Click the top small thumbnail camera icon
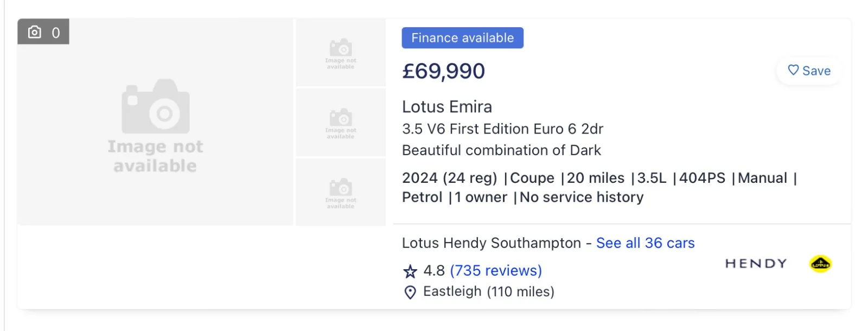 pyautogui.click(x=341, y=48)
